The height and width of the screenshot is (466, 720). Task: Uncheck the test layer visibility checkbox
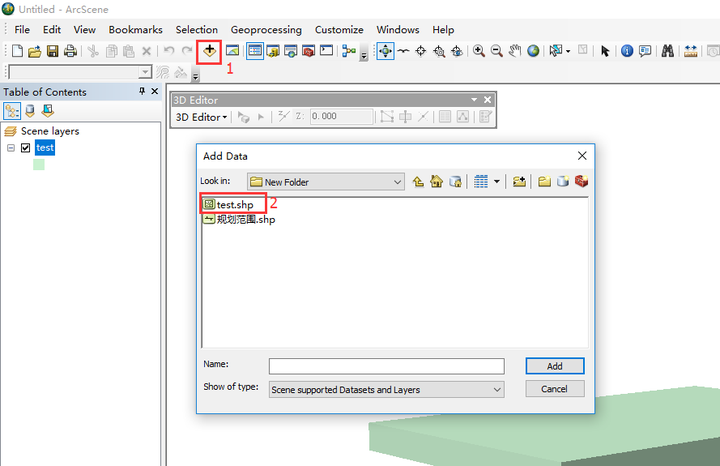point(26,148)
